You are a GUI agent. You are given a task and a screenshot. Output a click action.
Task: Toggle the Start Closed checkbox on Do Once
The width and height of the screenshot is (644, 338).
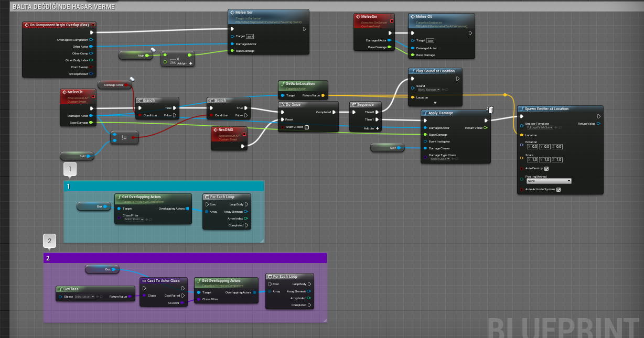307,127
